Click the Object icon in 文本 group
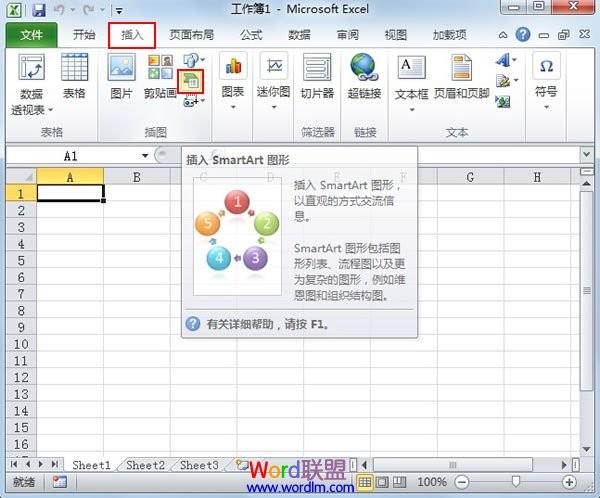The height and width of the screenshot is (498, 600). tap(503, 101)
